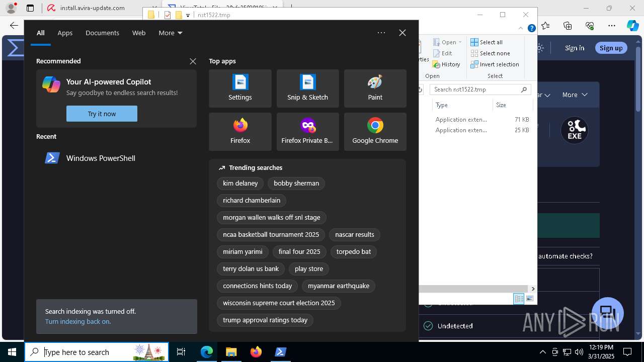The image size is (644, 362).
Task: Expand the More dropdown on VirusTotal
Action: [575, 95]
